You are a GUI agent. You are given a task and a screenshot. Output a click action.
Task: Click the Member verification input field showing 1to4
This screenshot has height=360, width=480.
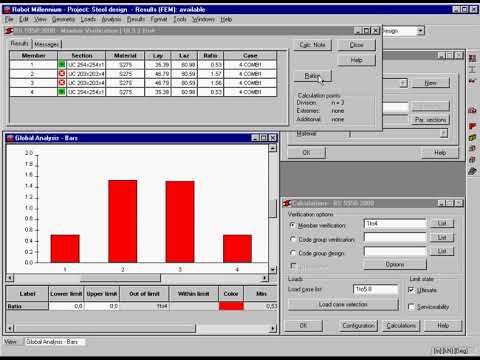coord(395,223)
